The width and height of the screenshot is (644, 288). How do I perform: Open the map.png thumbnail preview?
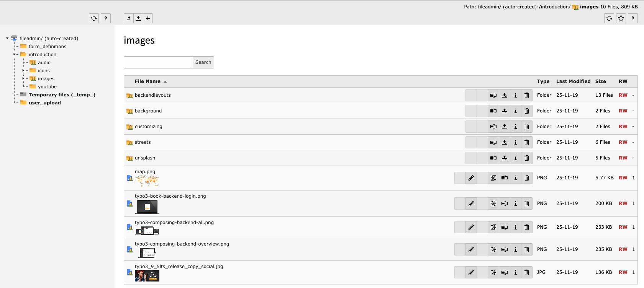click(147, 181)
